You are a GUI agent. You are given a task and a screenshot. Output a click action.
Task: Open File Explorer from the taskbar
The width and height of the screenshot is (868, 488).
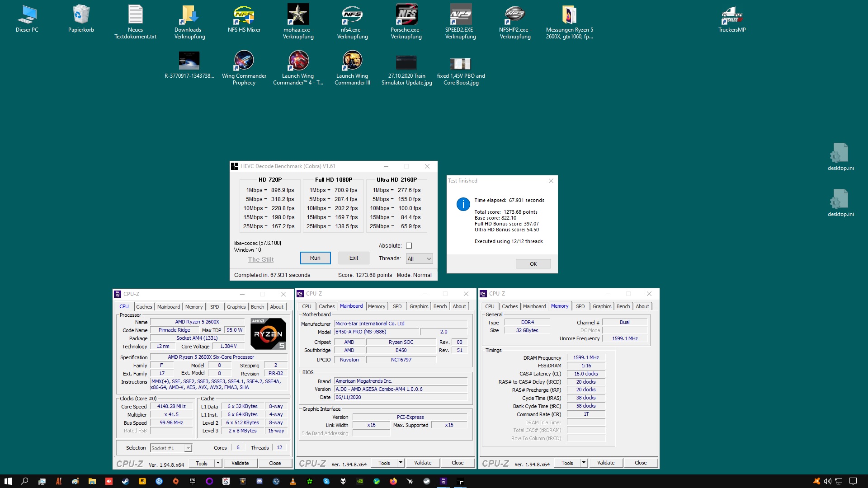click(x=92, y=481)
